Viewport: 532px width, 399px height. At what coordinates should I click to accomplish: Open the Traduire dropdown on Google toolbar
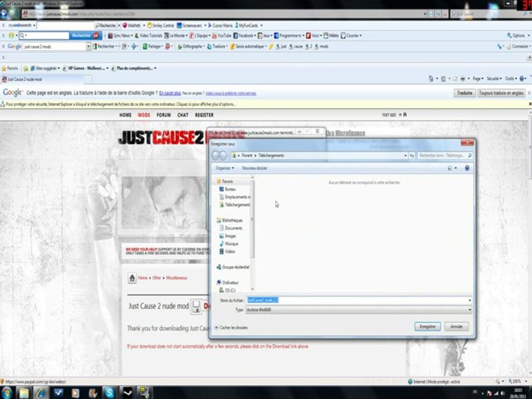click(x=217, y=47)
